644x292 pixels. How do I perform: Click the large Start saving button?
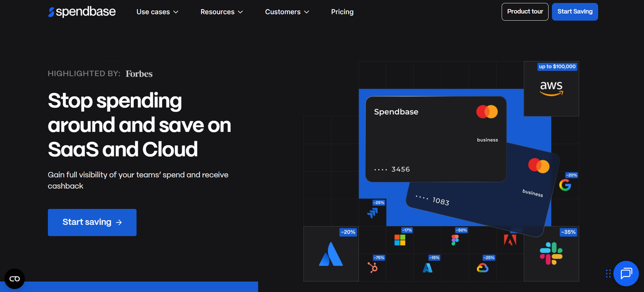92,222
